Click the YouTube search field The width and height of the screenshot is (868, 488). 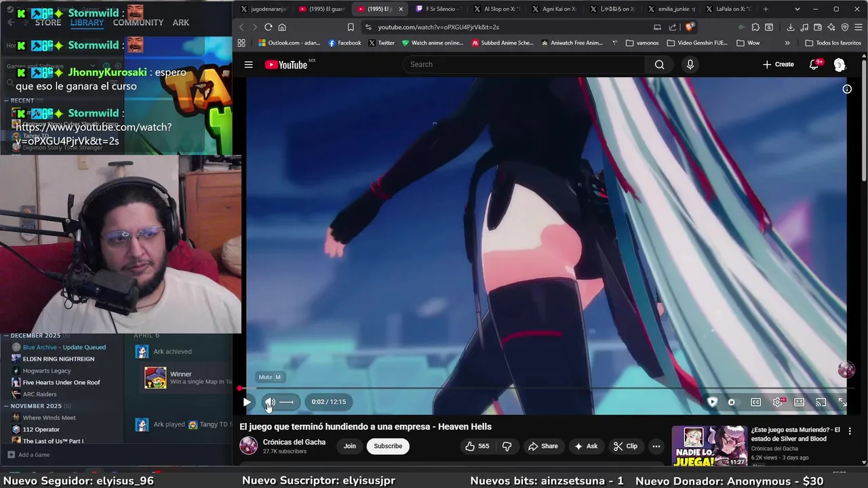[x=524, y=64]
